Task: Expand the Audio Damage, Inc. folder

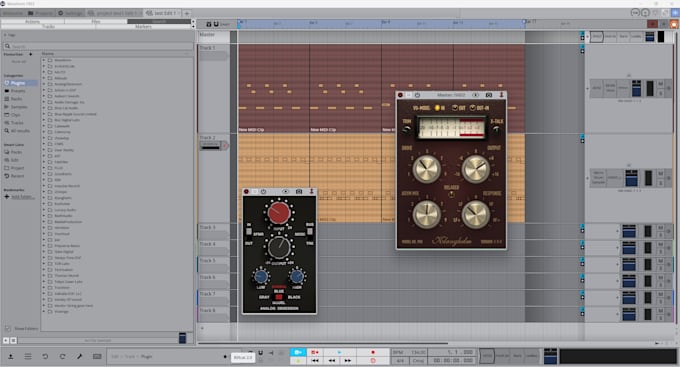Action: (43, 102)
